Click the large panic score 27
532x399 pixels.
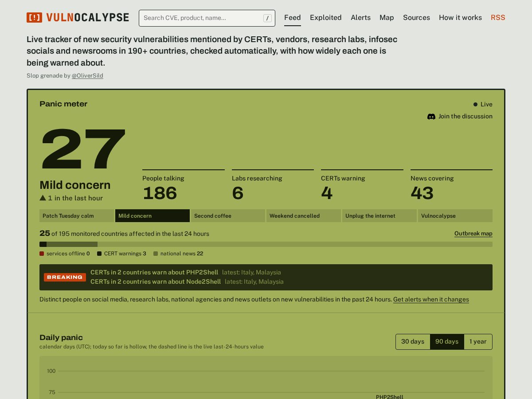tap(83, 149)
